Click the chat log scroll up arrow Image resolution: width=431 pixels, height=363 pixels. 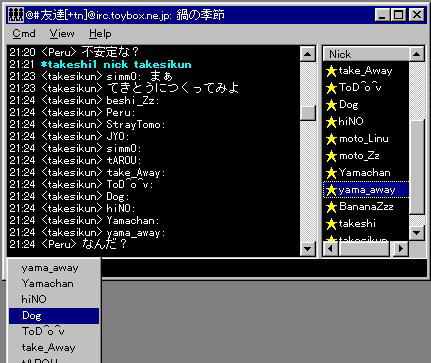pos(308,54)
